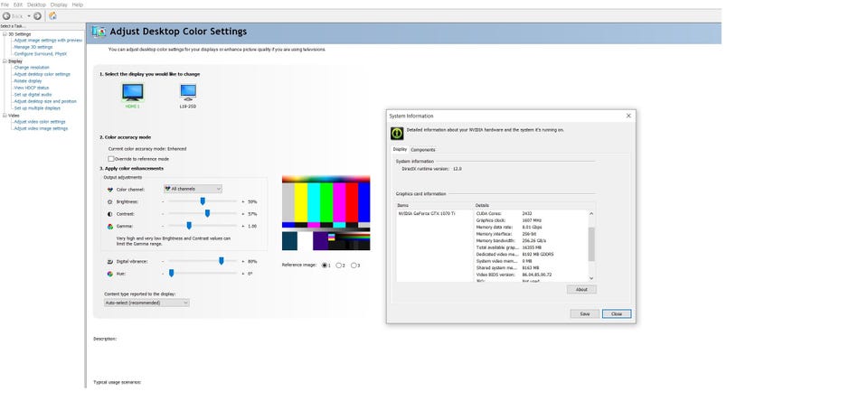The image size is (868, 401).
Task: Click the About button in System Information
Action: pos(581,289)
